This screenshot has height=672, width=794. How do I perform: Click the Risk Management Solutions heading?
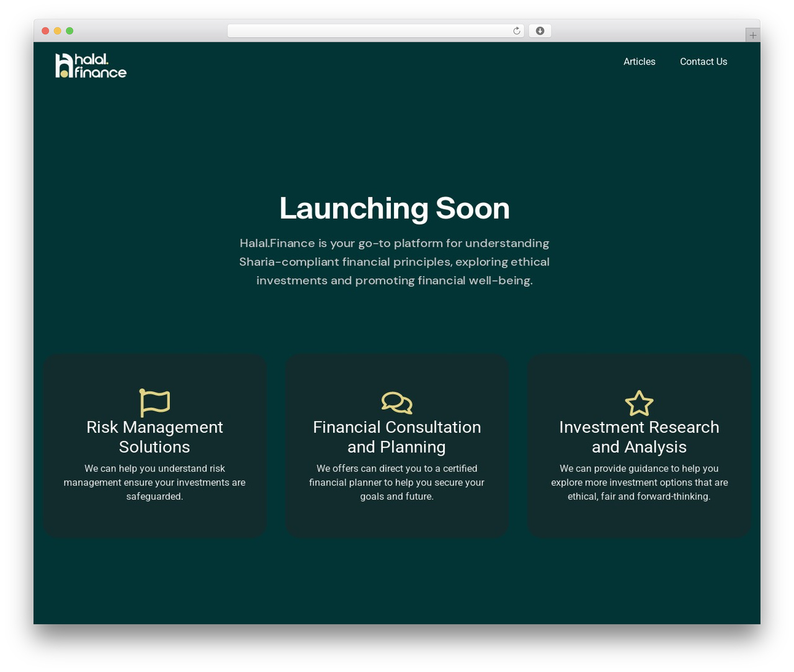pyautogui.click(x=154, y=437)
